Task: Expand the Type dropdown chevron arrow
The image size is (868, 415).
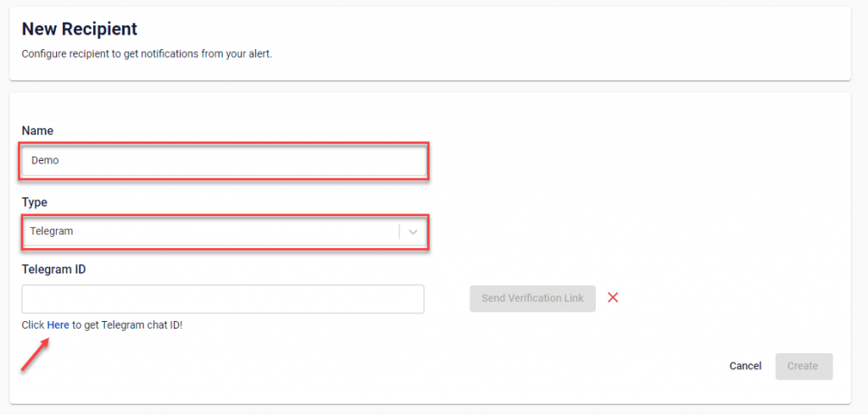Action: pyautogui.click(x=413, y=231)
